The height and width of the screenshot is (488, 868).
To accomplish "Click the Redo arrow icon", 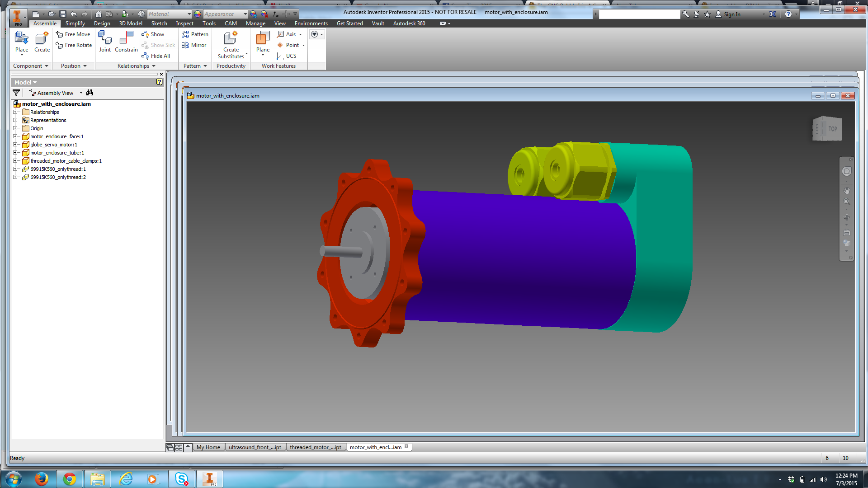I will [85, 14].
